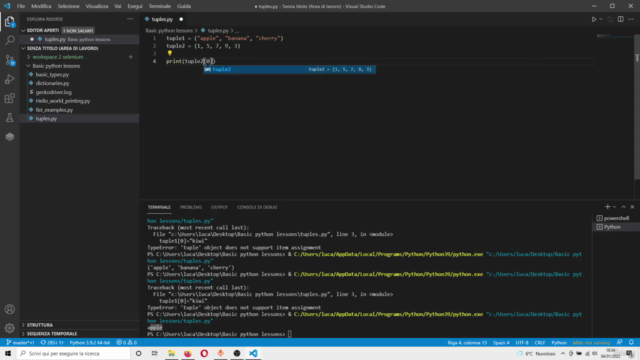Viewport: 640px width, 360px height.
Task: Open the cube icon activity bar view
Action: [x=9, y=137]
